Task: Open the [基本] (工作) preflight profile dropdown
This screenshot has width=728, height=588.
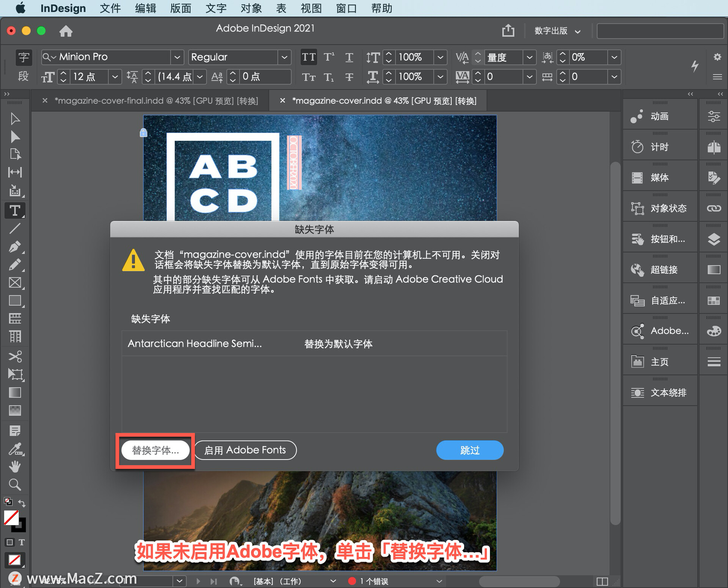Action: [333, 581]
